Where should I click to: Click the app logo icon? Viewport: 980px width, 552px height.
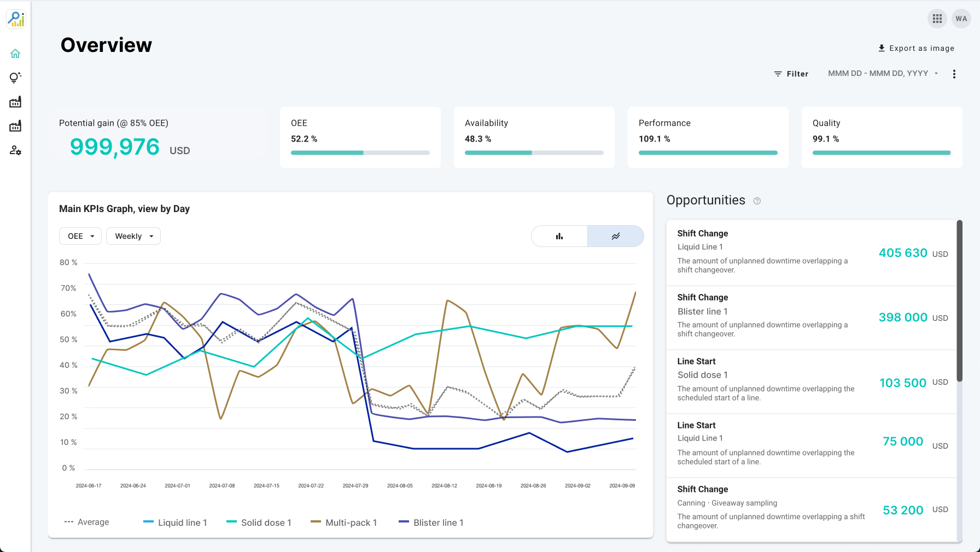[16, 19]
